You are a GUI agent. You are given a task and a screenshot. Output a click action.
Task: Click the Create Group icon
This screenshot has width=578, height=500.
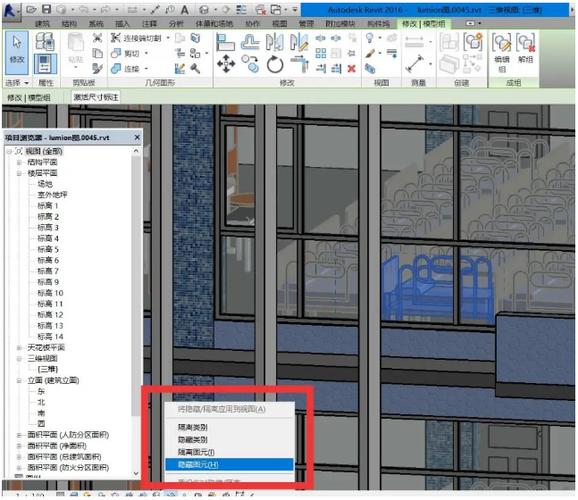pos(473,42)
